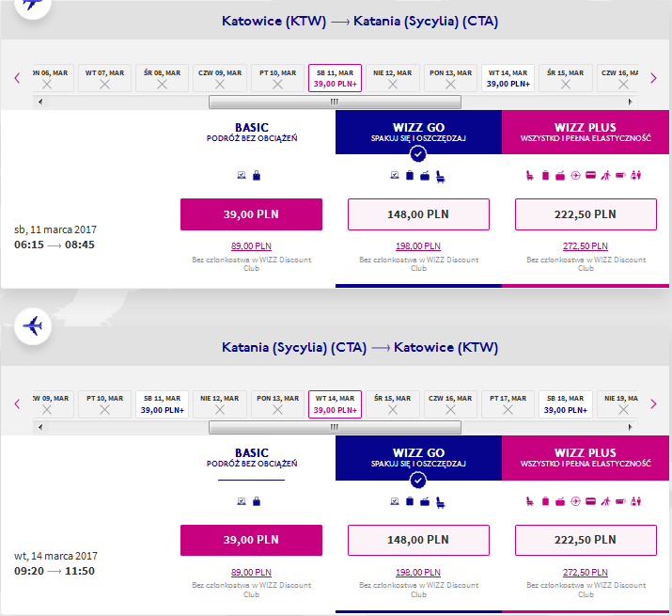The image size is (672, 616).
Task: Click the seat selection icon under WIZZ GO for the 14 marca flight
Action: 441,503
